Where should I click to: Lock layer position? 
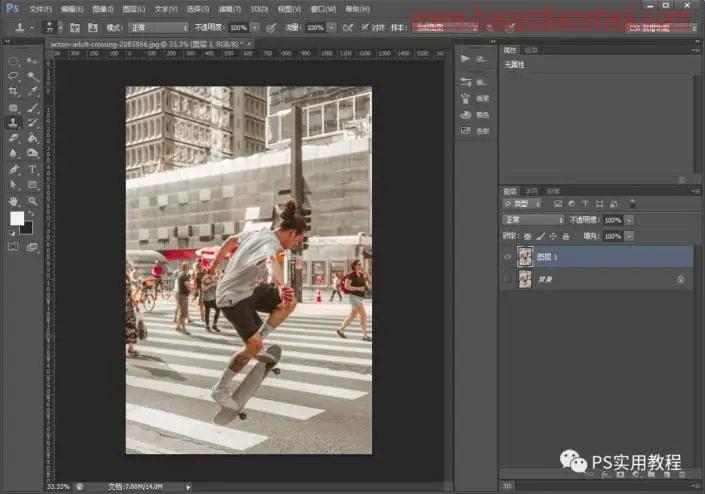[553, 236]
